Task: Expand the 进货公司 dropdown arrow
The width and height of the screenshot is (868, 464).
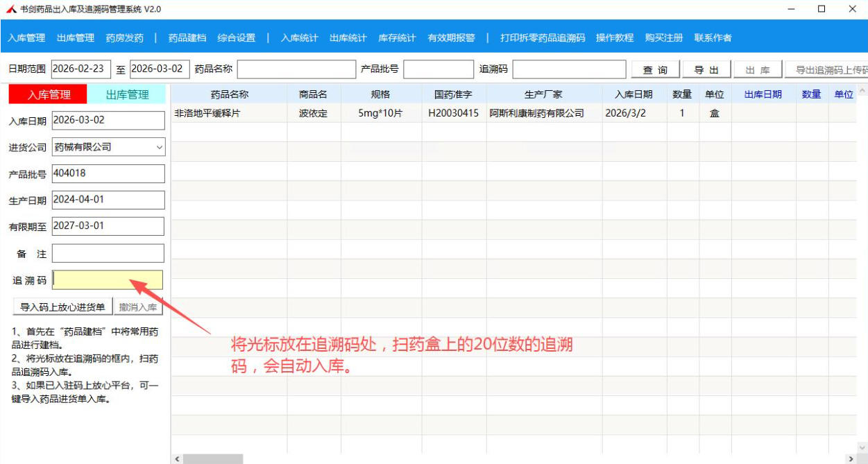Action: tap(160, 147)
